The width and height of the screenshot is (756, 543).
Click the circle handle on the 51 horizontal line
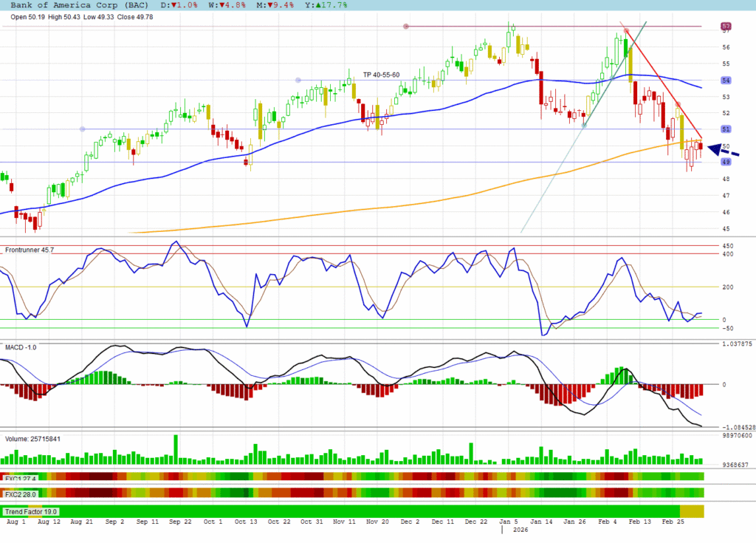[82, 129]
